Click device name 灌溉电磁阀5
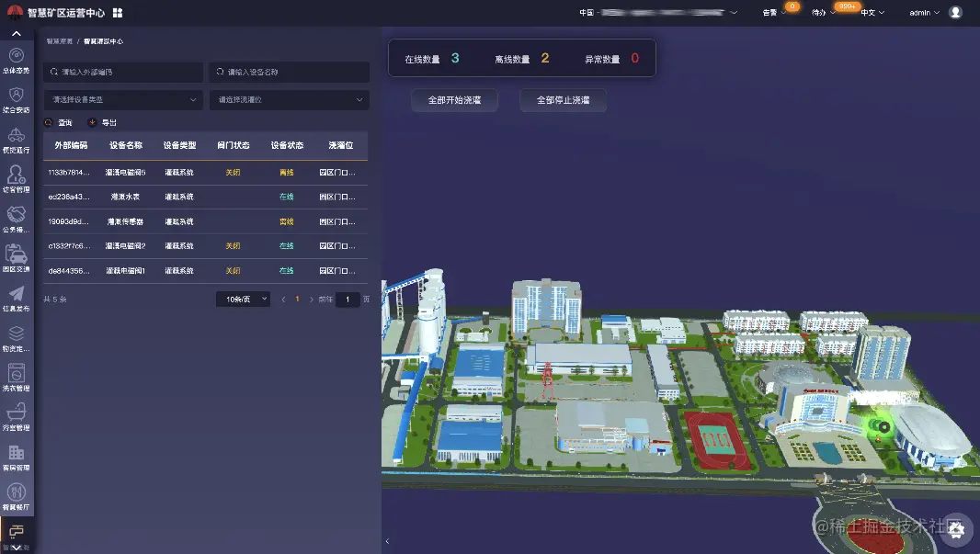 pos(126,173)
